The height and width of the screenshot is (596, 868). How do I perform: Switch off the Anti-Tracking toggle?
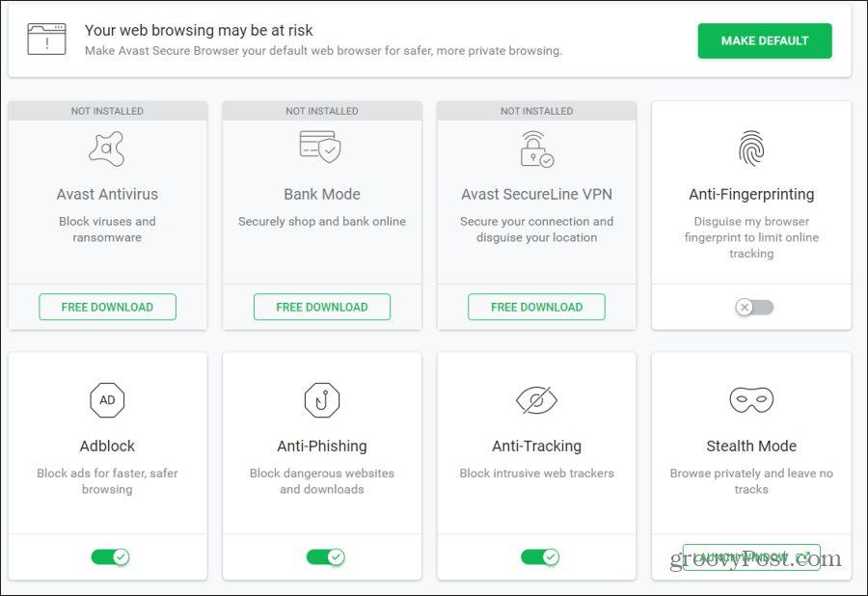(x=540, y=556)
